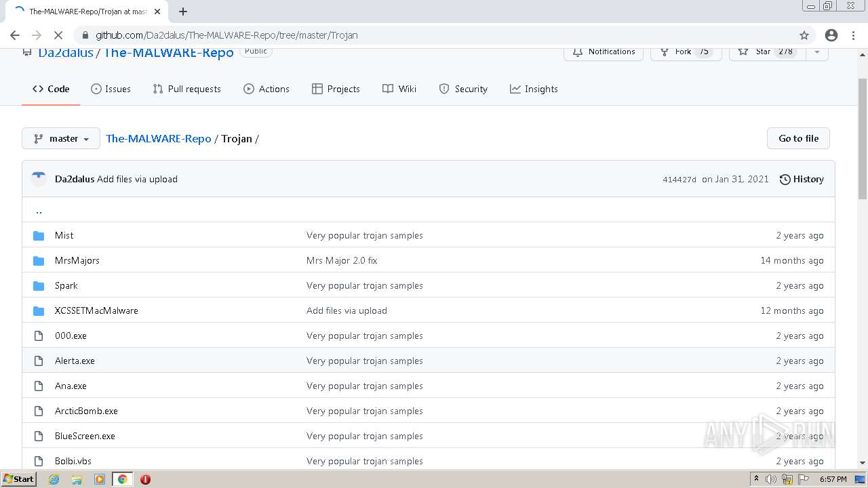Viewport: 868px width, 488px height.
Task: Open Internet Explorer from the taskbar
Action: [x=54, y=479]
